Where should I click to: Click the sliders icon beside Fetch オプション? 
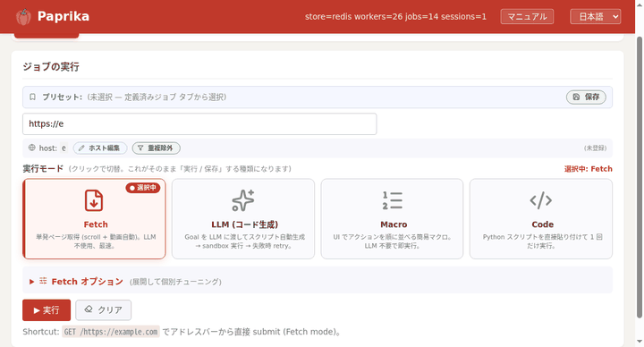coord(43,281)
